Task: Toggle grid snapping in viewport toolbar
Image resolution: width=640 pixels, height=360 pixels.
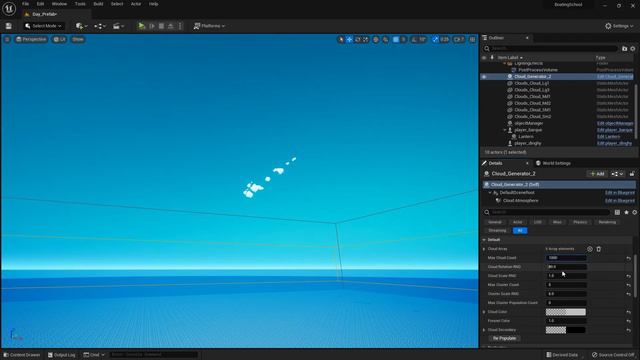Action: (x=396, y=40)
